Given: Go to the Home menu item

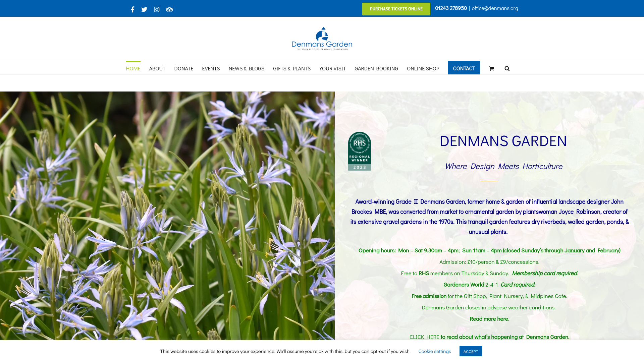Looking at the screenshot, I should tap(133, 68).
